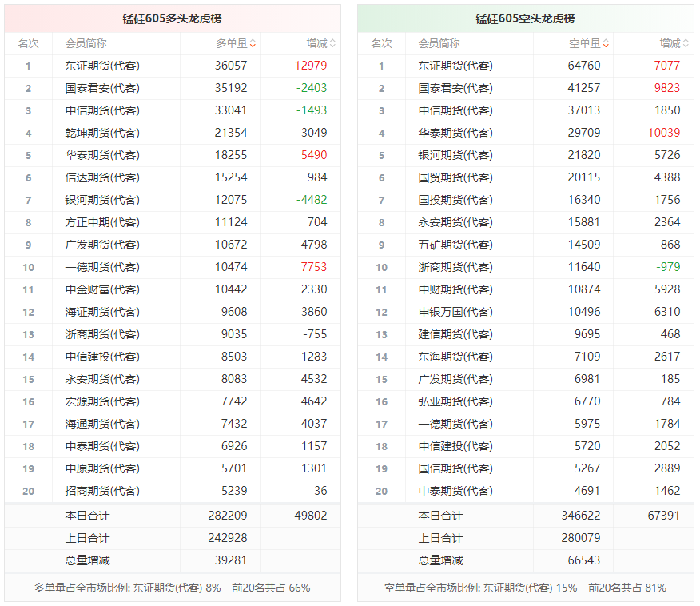700x606 pixels.
Task: Click long table 总量增减 value 39281
Action: coord(231,560)
